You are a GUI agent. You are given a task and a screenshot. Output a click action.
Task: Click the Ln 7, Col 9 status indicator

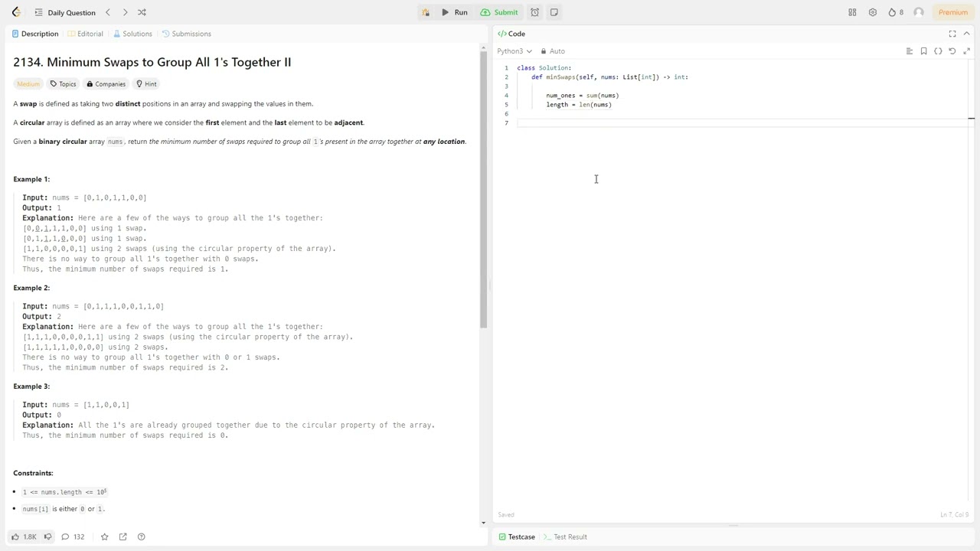pos(954,514)
